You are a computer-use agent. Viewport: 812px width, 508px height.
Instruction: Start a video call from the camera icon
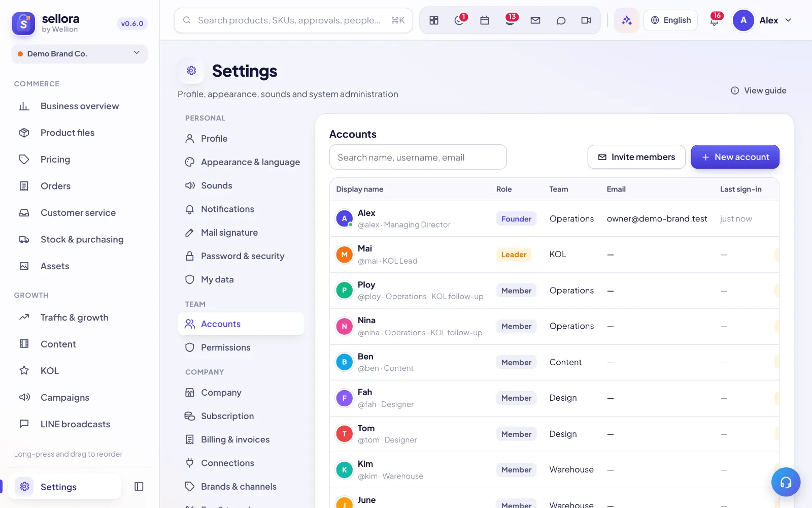tap(586, 20)
